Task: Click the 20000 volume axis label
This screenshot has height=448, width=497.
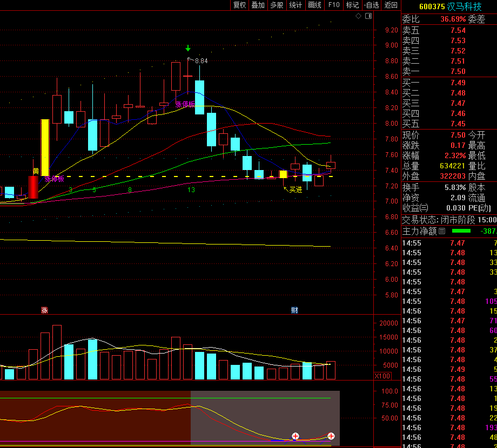Action: [x=388, y=323]
